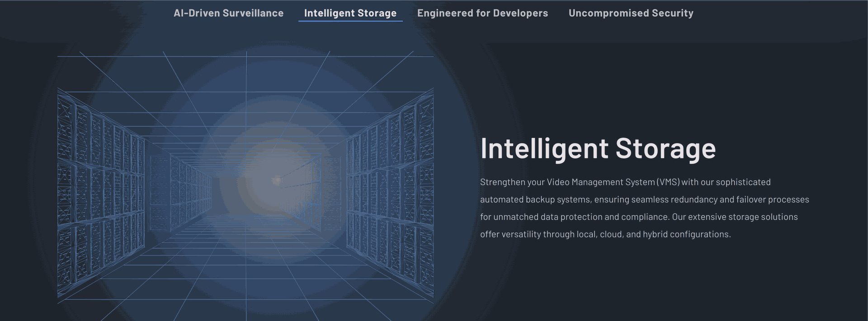The height and width of the screenshot is (321, 868).
Task: Click "Our extensive storage solutions" sentence start
Action: click(735, 217)
